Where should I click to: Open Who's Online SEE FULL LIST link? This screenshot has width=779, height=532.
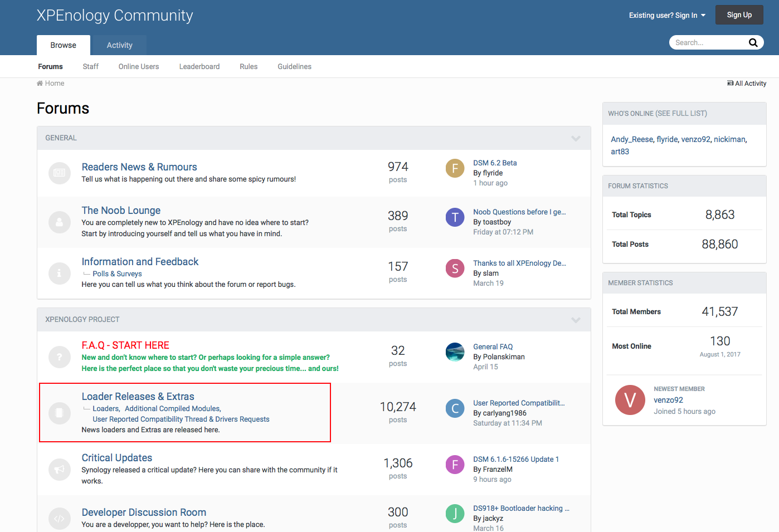681,114
